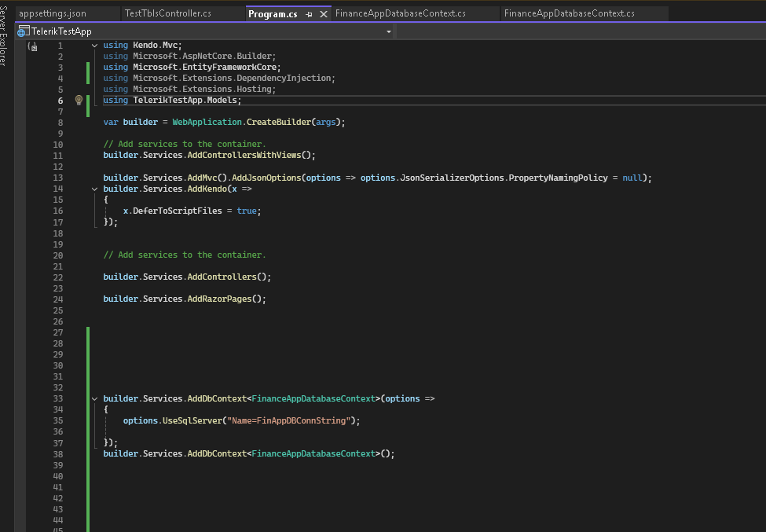Open the Server Explorer side panel

(x=5, y=35)
